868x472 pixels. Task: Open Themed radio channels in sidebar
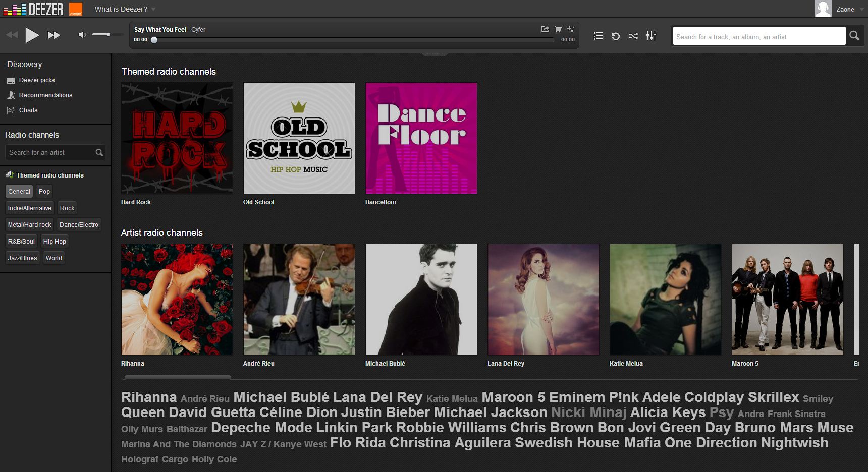tap(50, 175)
